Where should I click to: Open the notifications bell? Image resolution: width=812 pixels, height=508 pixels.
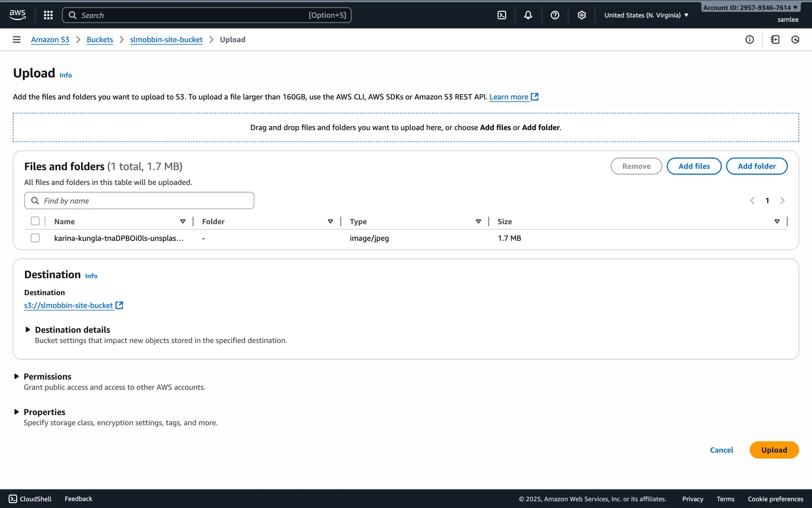pos(528,15)
